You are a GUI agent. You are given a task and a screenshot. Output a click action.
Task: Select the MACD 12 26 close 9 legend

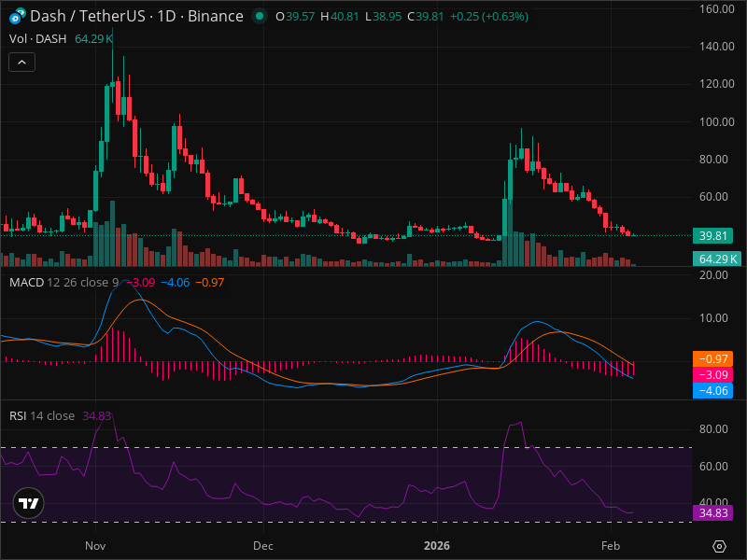63,283
